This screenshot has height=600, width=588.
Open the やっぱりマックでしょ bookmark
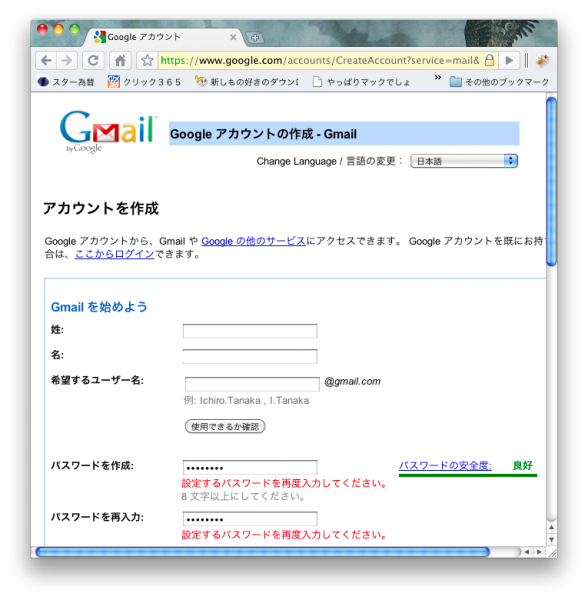[x=361, y=82]
